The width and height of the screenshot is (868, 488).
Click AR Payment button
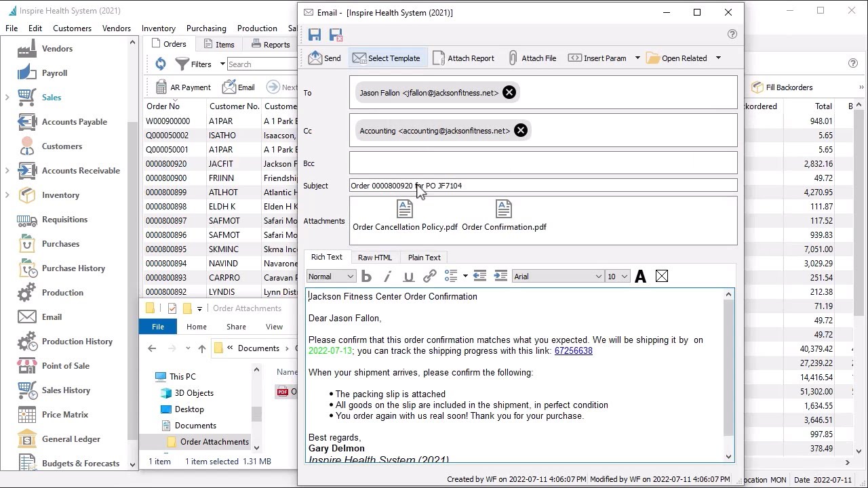click(x=182, y=87)
